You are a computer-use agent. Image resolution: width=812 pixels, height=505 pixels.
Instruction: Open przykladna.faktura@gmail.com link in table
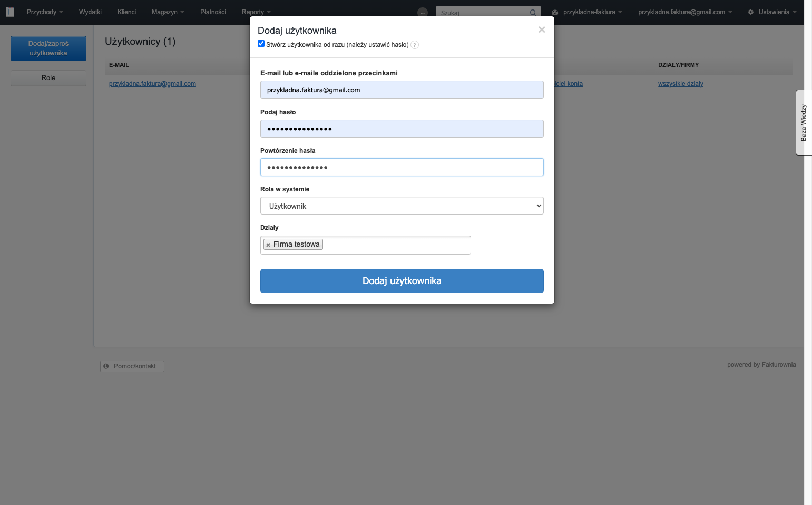coord(152,84)
